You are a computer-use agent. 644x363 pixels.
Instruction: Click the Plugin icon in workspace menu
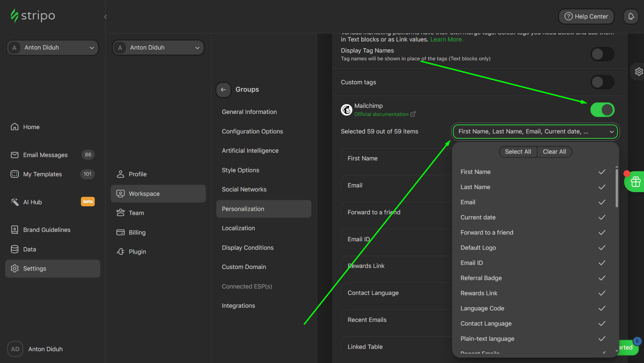[x=121, y=251]
